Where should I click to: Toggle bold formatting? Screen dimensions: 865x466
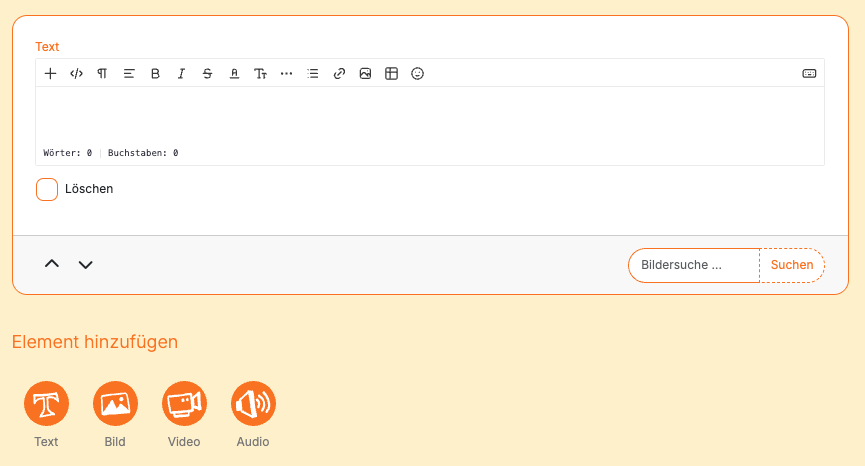coord(155,73)
